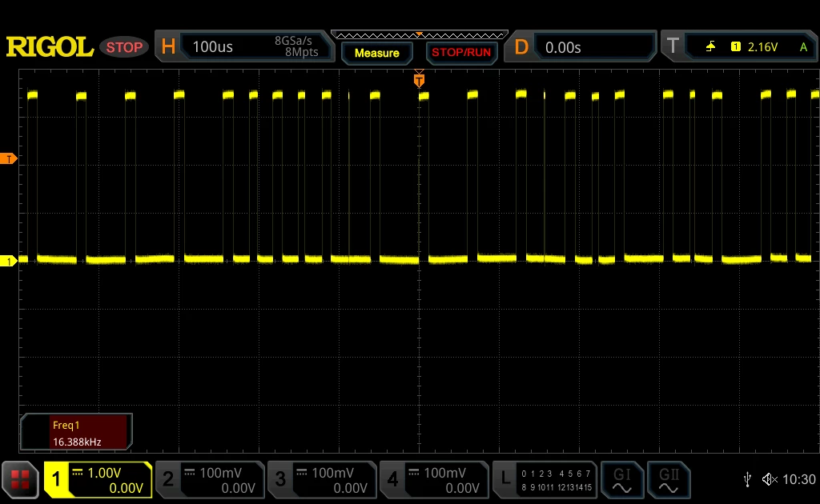The height and width of the screenshot is (504, 820).
Task: Toggle the muted speaker sound icon
Action: point(770,479)
